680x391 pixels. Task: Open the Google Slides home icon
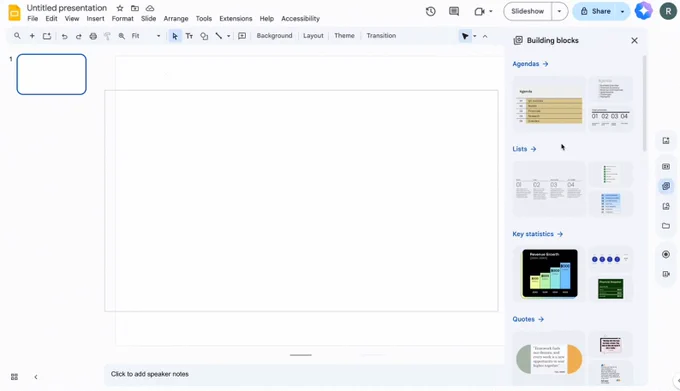coord(14,13)
